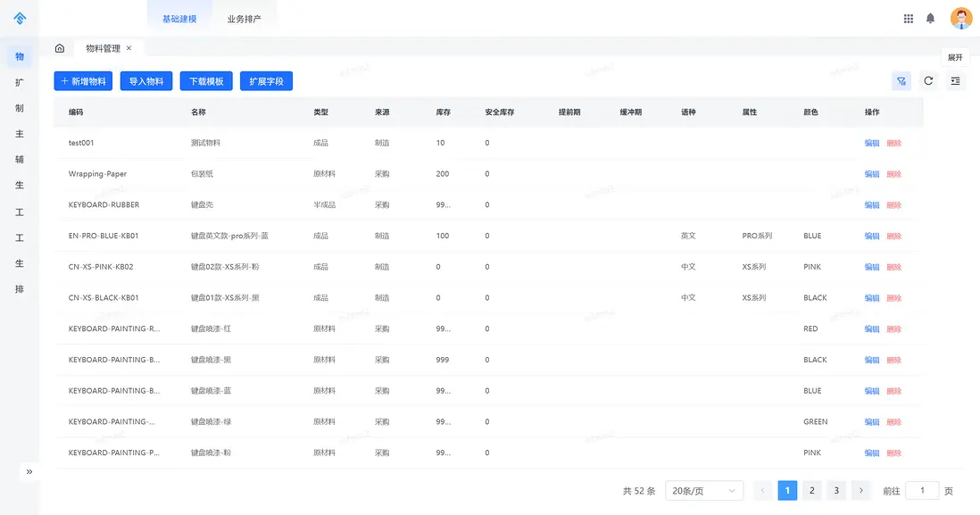Go to the next page arrow

860,491
